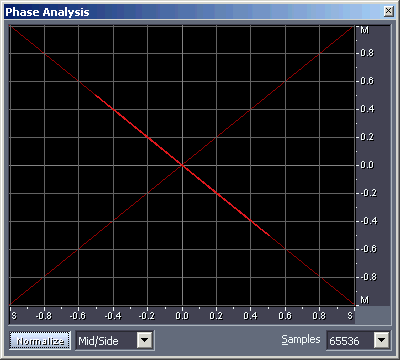Click the Samples label
The width and height of the screenshot is (400, 360).
click(x=301, y=340)
